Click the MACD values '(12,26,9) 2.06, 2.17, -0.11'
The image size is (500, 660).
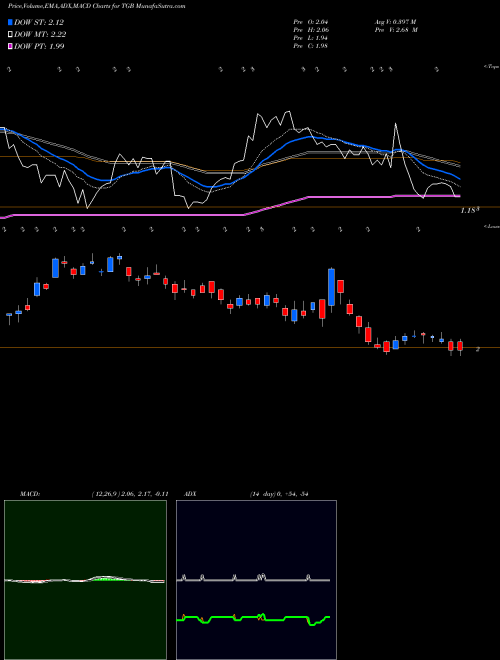[x=130, y=494]
